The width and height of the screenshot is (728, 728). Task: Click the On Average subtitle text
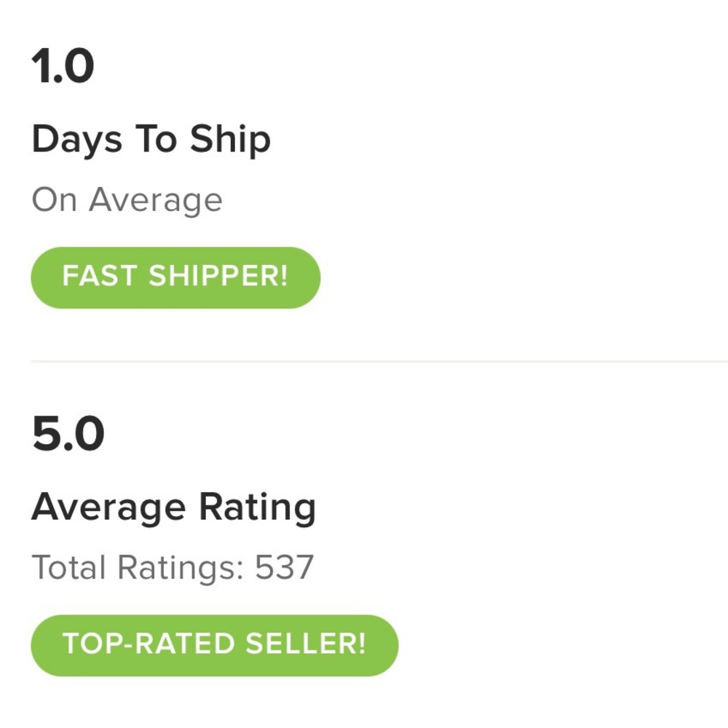pos(127,200)
